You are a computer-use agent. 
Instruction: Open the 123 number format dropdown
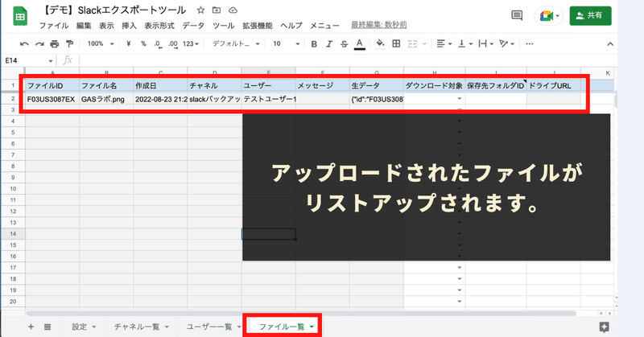coord(191,43)
